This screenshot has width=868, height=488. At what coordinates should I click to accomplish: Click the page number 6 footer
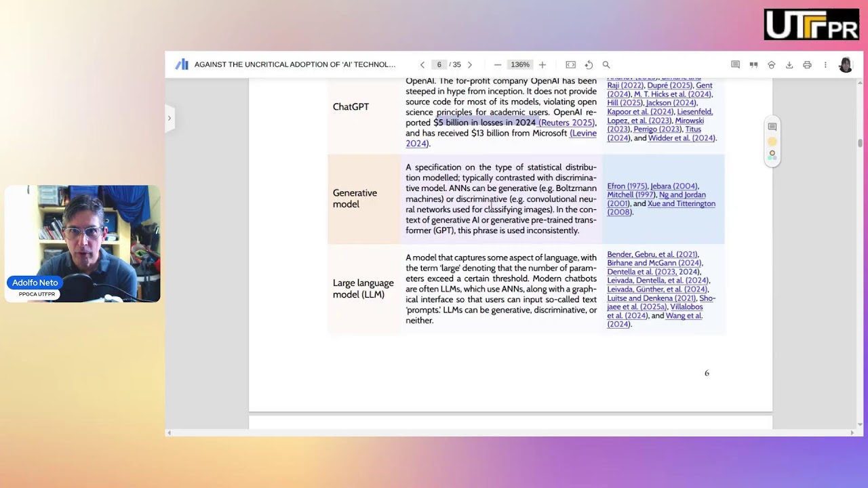707,373
